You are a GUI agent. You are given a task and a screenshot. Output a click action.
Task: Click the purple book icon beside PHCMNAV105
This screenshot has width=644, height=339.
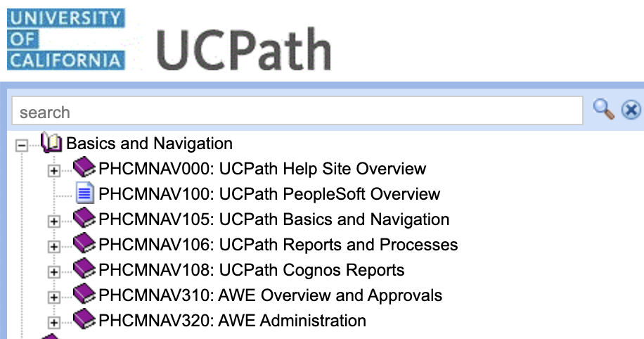pos(84,218)
